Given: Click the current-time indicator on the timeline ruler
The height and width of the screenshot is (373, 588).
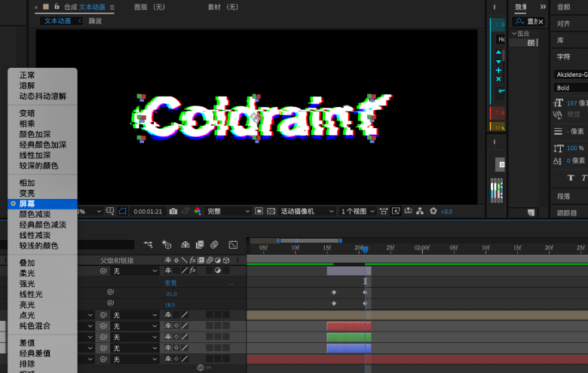Looking at the screenshot, I should [x=365, y=249].
